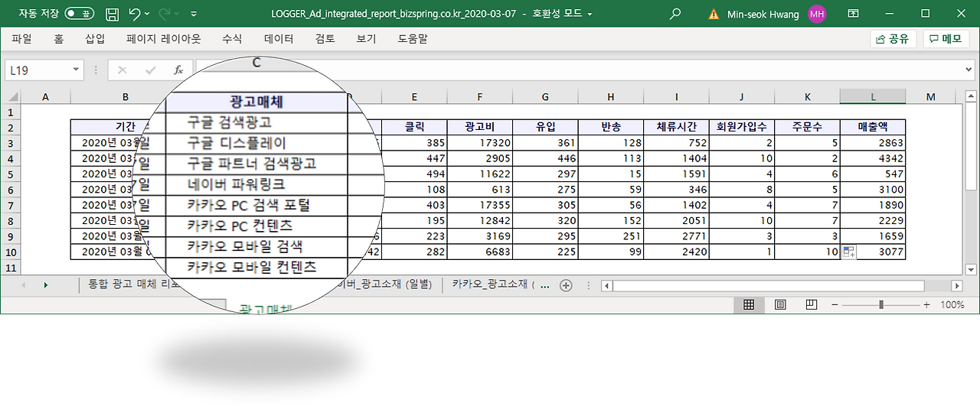Click the 카카오 모바일 검색 cell

256,246
